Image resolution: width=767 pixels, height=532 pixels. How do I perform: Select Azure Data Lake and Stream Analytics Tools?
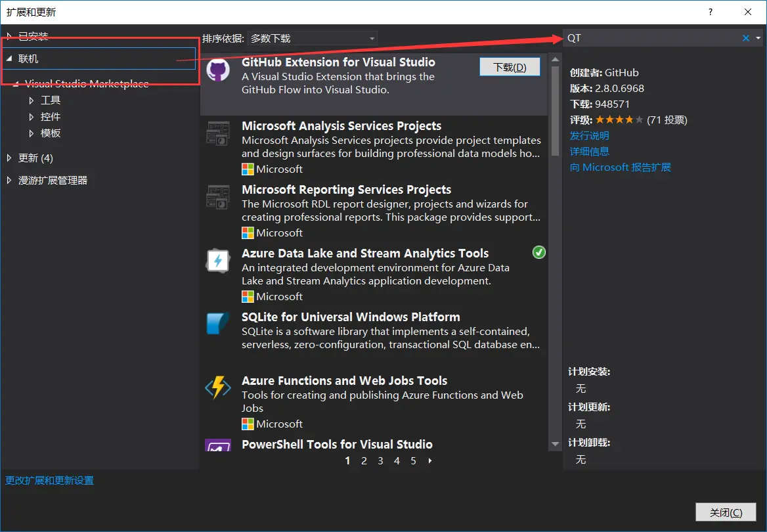tap(365, 253)
